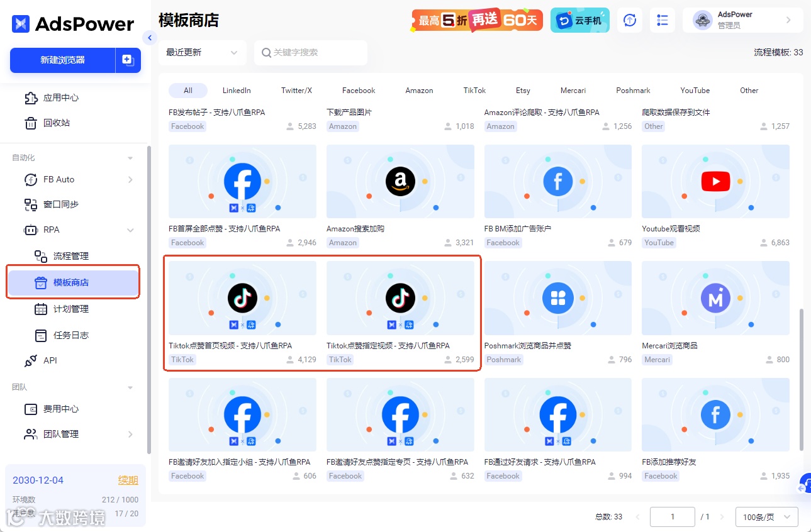The width and height of the screenshot is (811, 532).
Task: Click the RPA robot icon
Action: (31, 230)
